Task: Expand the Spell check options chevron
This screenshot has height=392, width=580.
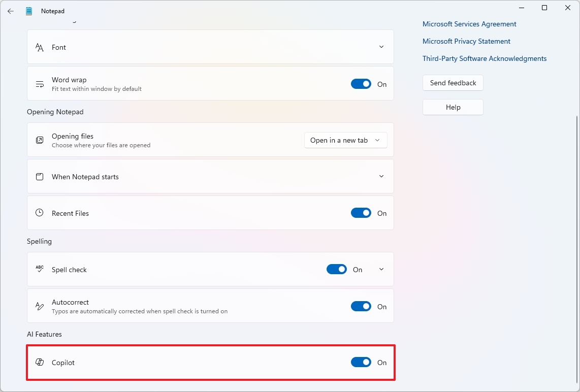Action: 381,269
